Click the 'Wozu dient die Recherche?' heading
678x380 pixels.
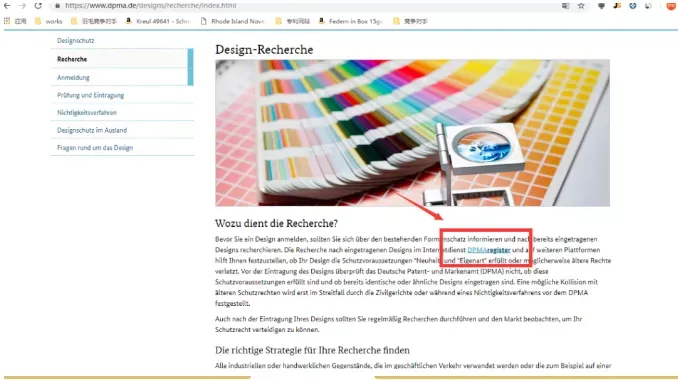[x=276, y=224]
